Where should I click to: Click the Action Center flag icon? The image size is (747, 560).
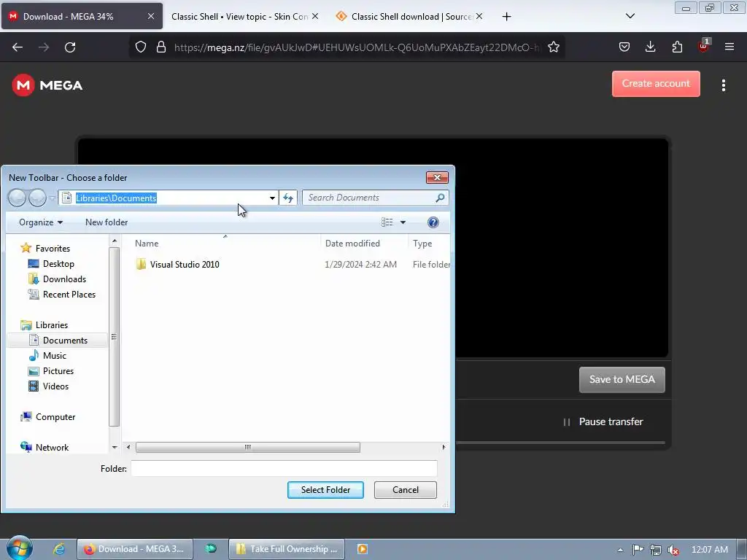(x=638, y=550)
